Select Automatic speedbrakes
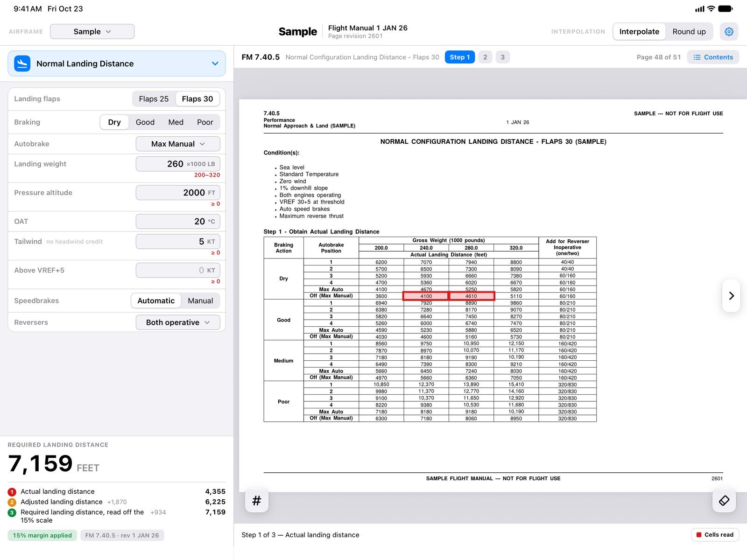747x560 pixels. point(156,301)
